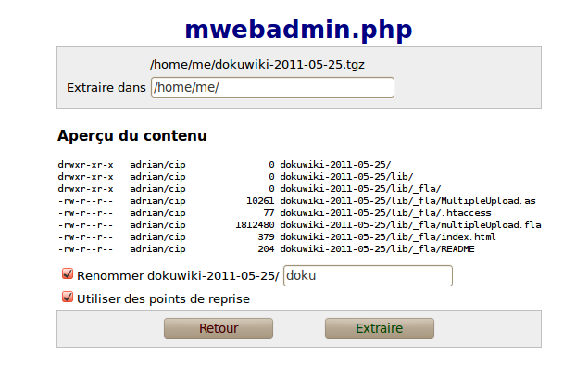Click the Utiliser des points de reprise label
The height and width of the screenshot is (368, 588).
[163, 298]
